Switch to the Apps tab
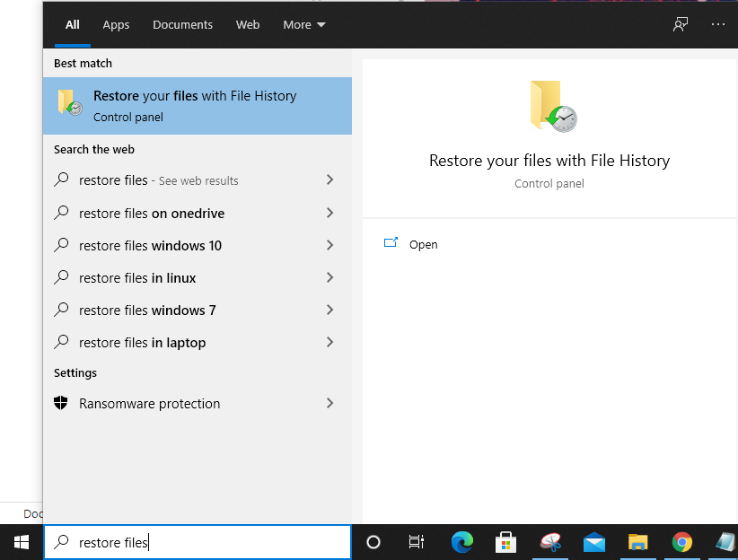The height and width of the screenshot is (560, 738). point(116,24)
